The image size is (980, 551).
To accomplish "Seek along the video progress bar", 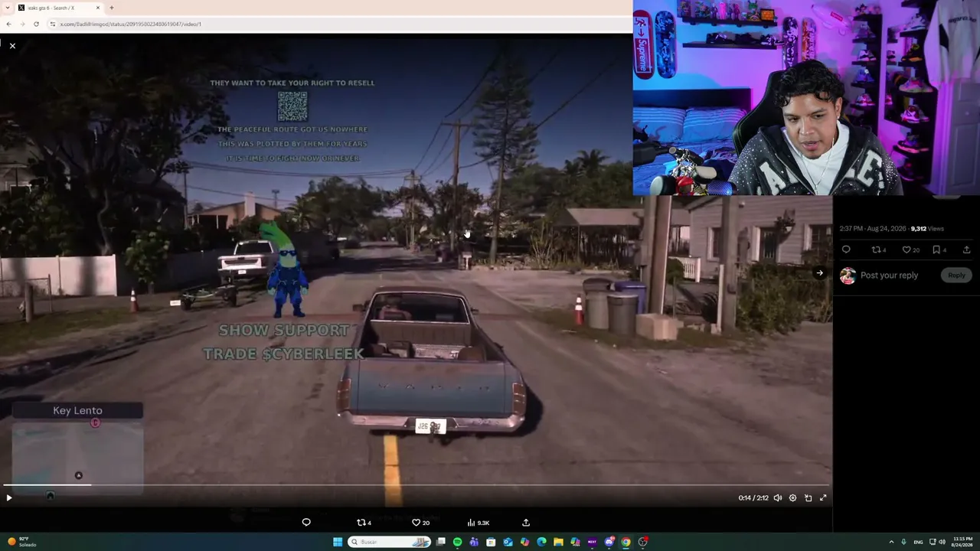I will point(415,485).
